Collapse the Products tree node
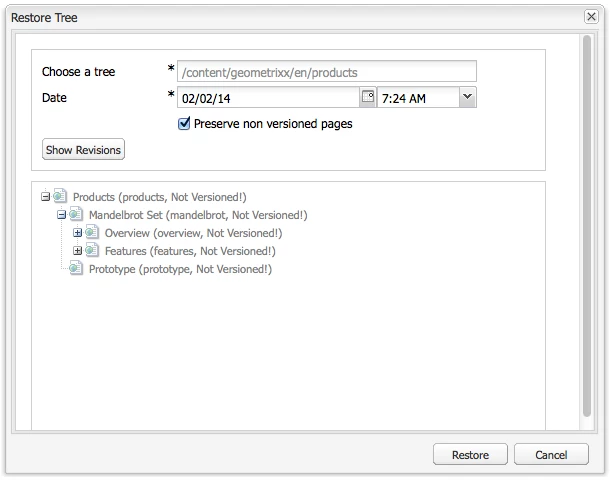 tap(46, 197)
